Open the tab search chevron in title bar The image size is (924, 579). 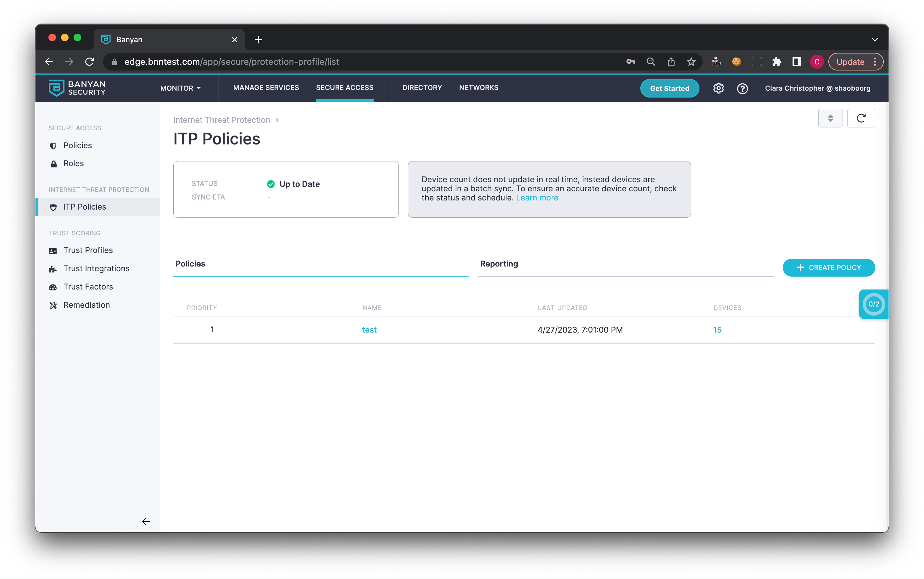click(x=875, y=39)
